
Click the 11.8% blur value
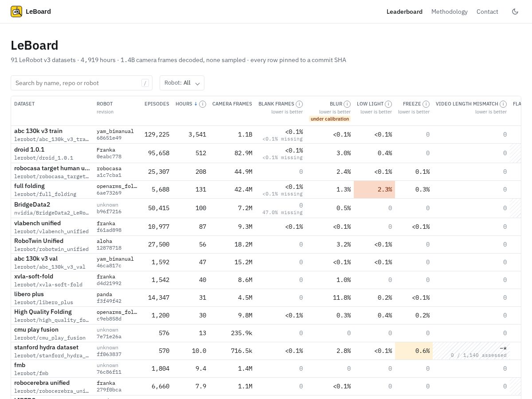342,297
